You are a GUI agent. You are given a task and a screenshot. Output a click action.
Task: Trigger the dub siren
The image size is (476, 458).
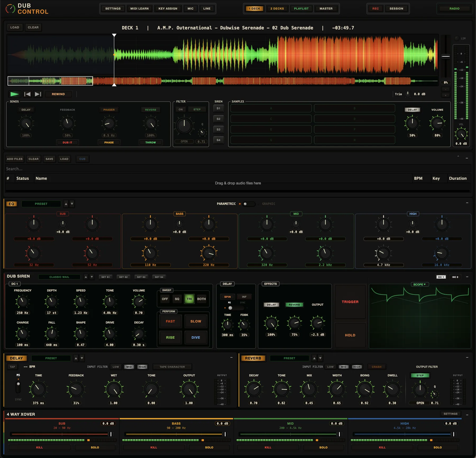coord(350,302)
